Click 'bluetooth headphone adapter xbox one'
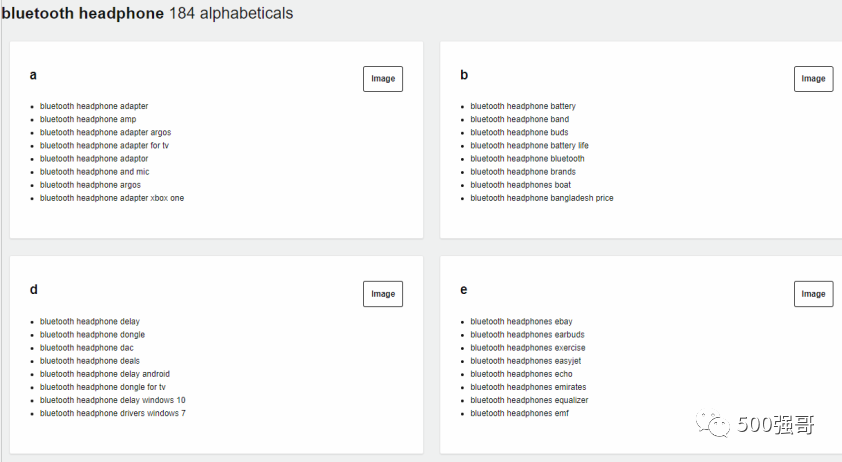This screenshot has width=842, height=462. point(112,198)
